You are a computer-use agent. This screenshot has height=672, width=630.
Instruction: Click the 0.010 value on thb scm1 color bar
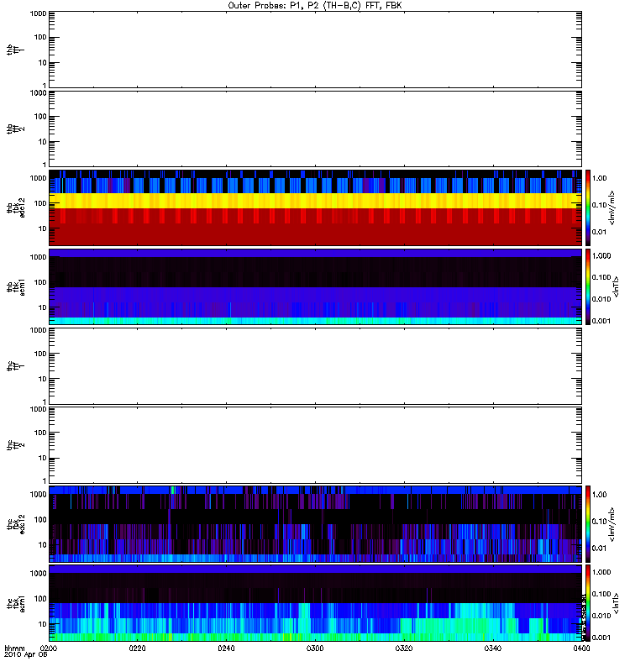[601, 299]
